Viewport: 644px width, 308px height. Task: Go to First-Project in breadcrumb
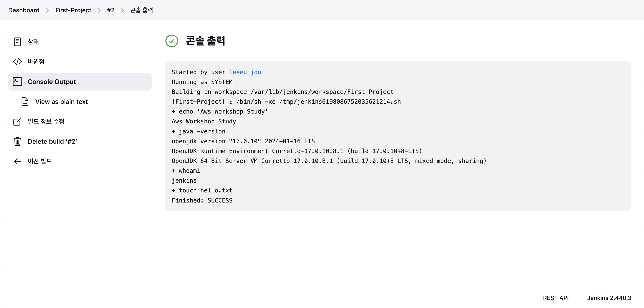73,10
